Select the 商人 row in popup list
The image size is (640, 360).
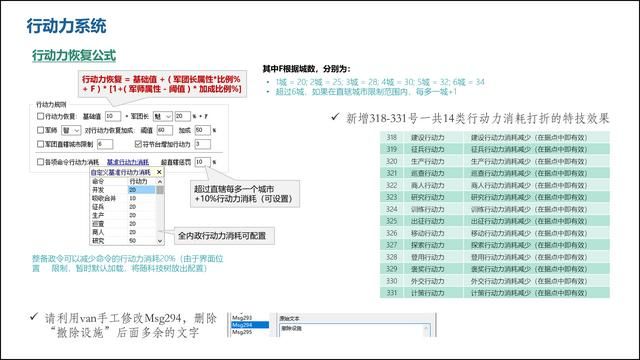click(x=123, y=232)
